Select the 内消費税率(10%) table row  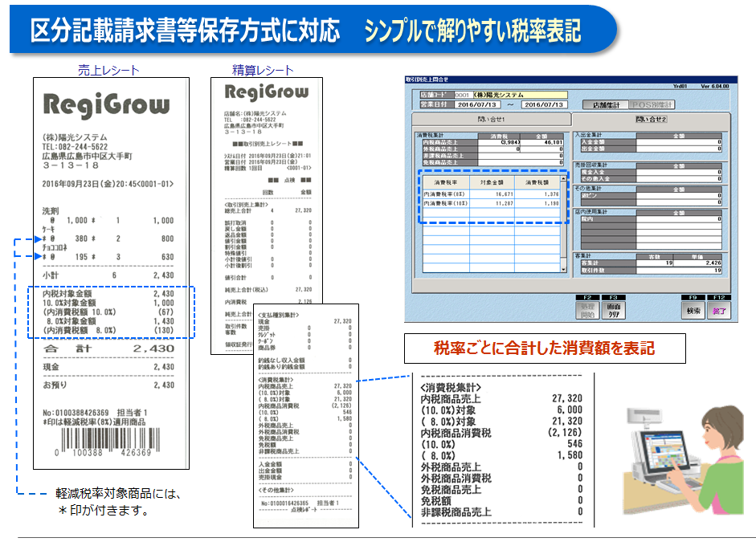point(492,203)
